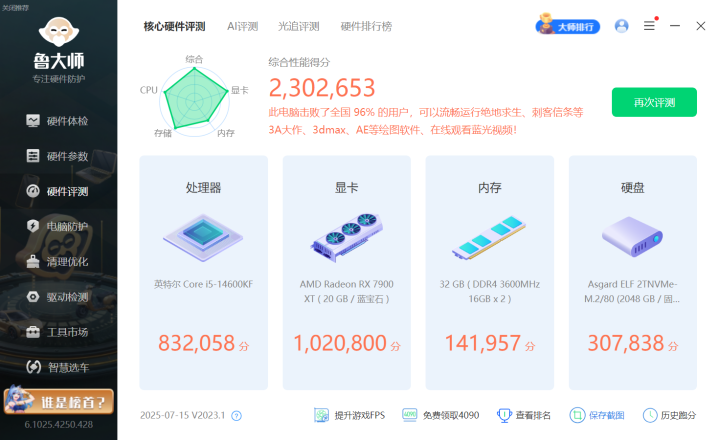719x440 pixels.
Task: Click 32 GB DDR4 3600MHz text
Action: click(490, 292)
